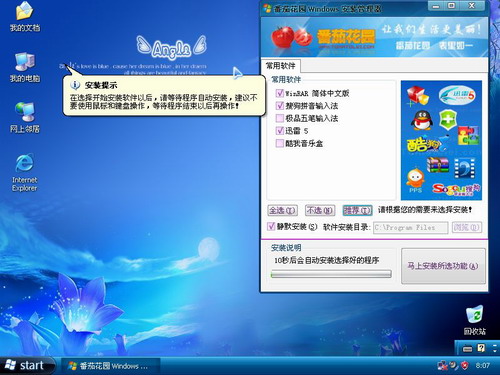Screen dimensions: 500x375
Task: Select the Recycle Bin desktop icon
Action: click(475, 321)
